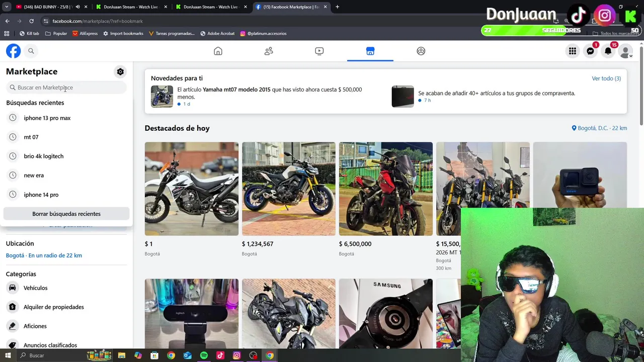Open the Chrome apps grid in bookmarks bar

(x=7, y=34)
